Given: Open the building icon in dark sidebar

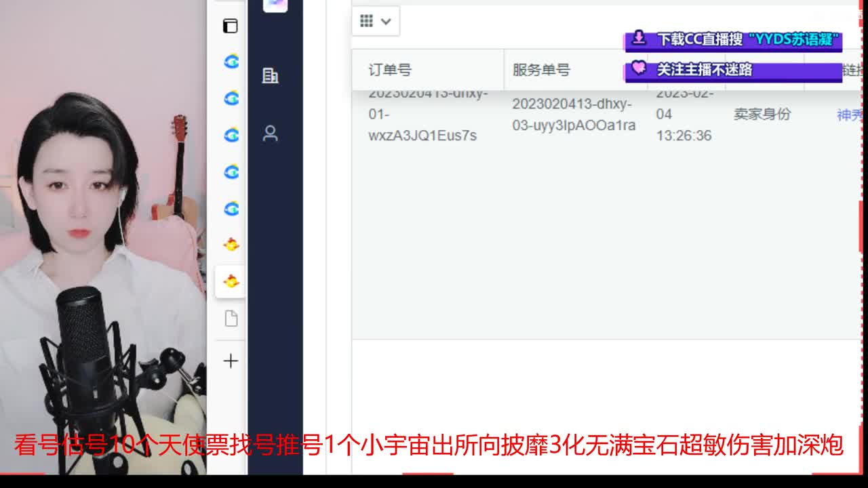Looking at the screenshot, I should coord(271,75).
